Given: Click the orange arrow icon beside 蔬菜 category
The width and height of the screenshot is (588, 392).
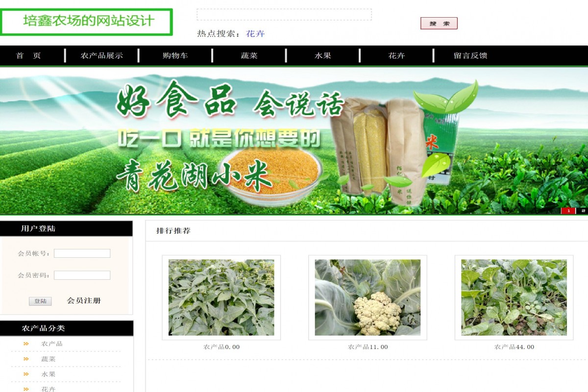Looking at the screenshot, I should point(25,360).
